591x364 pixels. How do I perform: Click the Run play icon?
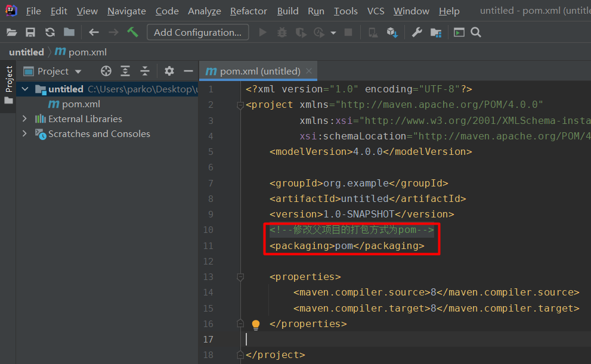point(263,32)
